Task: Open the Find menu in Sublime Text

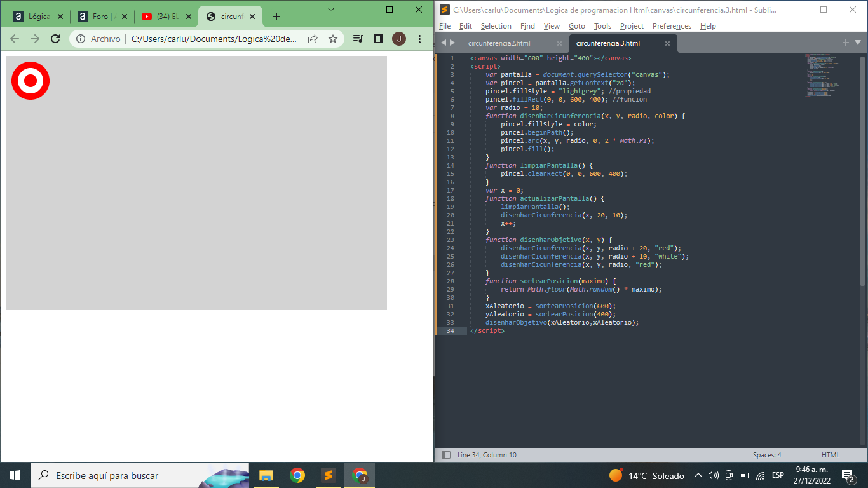Action: 527,26
